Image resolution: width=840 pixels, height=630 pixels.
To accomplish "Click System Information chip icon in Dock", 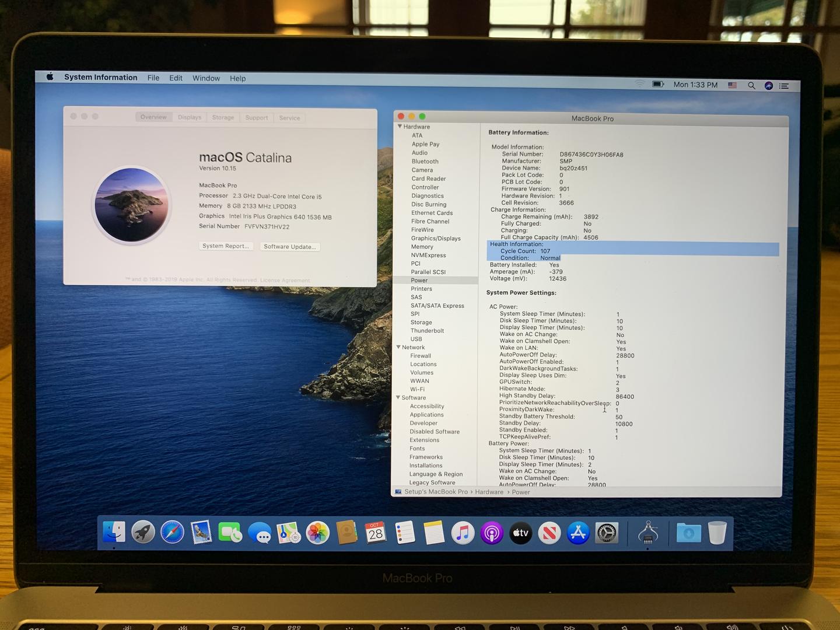I will click(647, 533).
